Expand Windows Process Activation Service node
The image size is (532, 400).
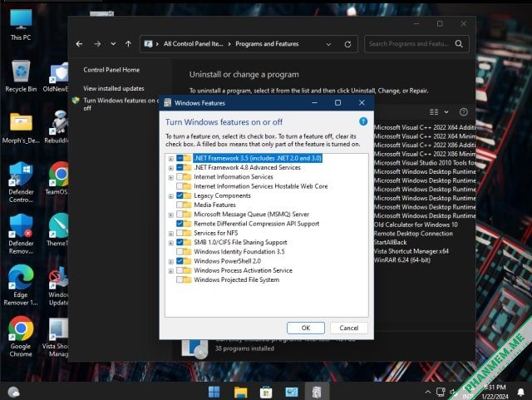coord(170,271)
